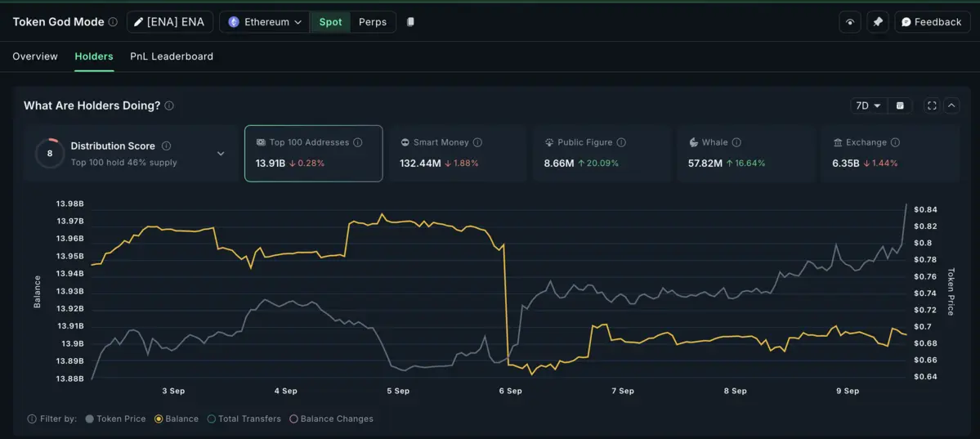This screenshot has width=980, height=439.
Task: Click info icon next to Distribution Score
Action: pyautogui.click(x=166, y=146)
